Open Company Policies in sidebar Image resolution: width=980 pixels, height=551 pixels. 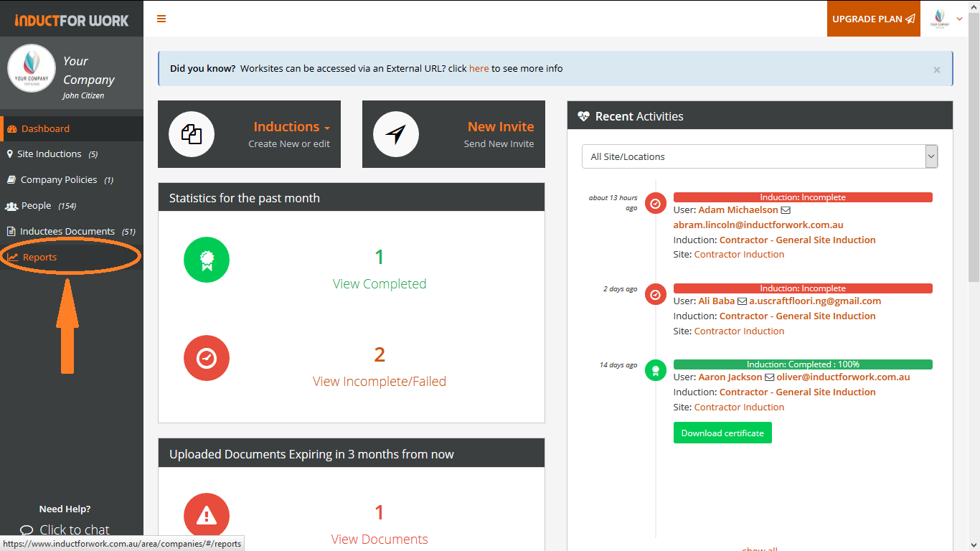pos(72,180)
